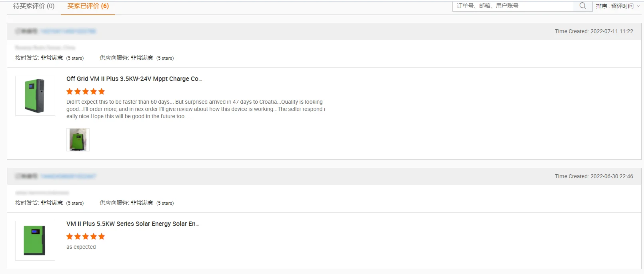Image resolution: width=644 pixels, height=274 pixels.
Task: Click the star rating under the 3.5KW product
Action: click(x=86, y=92)
